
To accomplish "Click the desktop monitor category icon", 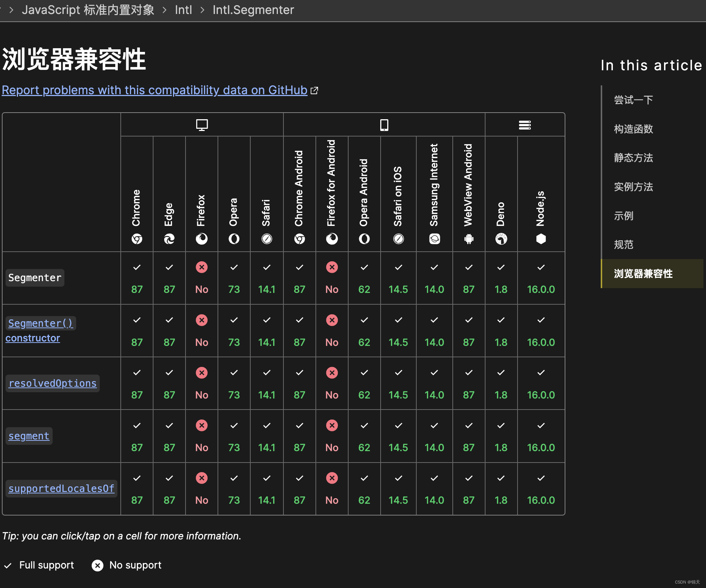I will point(202,125).
